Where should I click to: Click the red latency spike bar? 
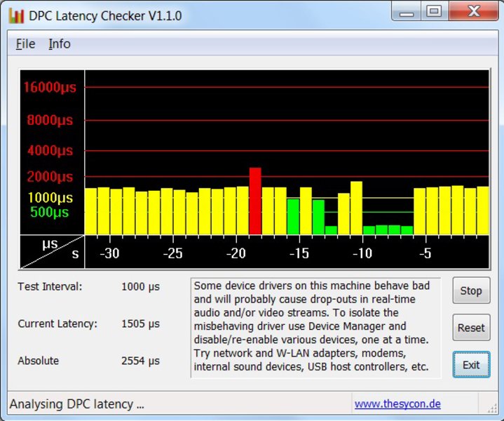coord(255,201)
